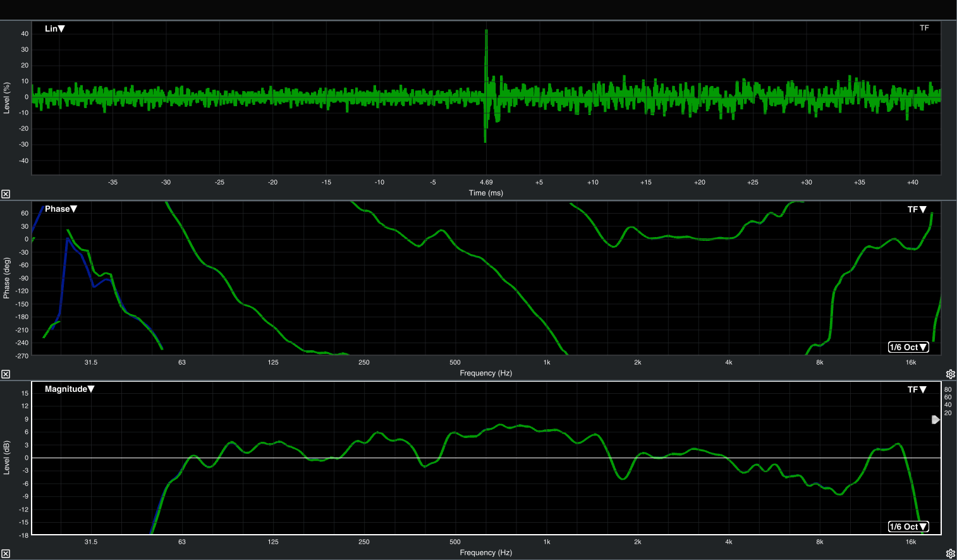Open the TF mode dropdown in Magnitude chart
Viewport: 957px width, 560px height.
[917, 390]
